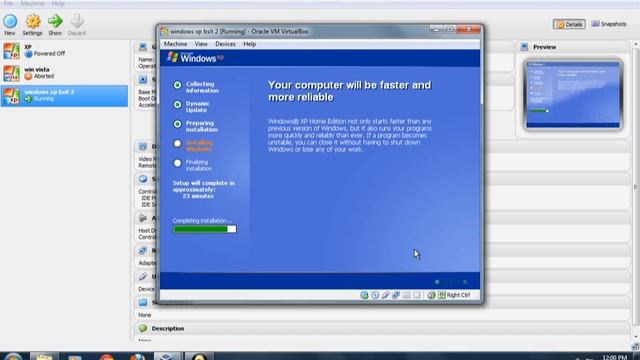
Task: Click the VirtualBox icon in the taskbar
Action: [x=167, y=356]
